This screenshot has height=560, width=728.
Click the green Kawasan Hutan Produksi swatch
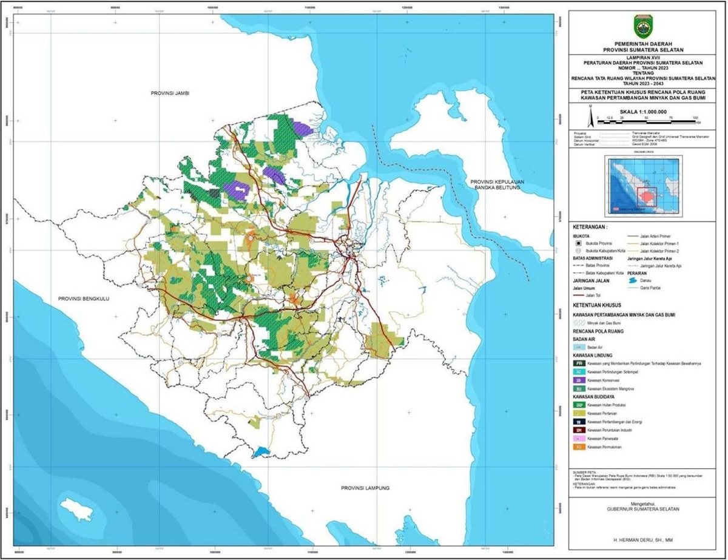[x=580, y=403]
